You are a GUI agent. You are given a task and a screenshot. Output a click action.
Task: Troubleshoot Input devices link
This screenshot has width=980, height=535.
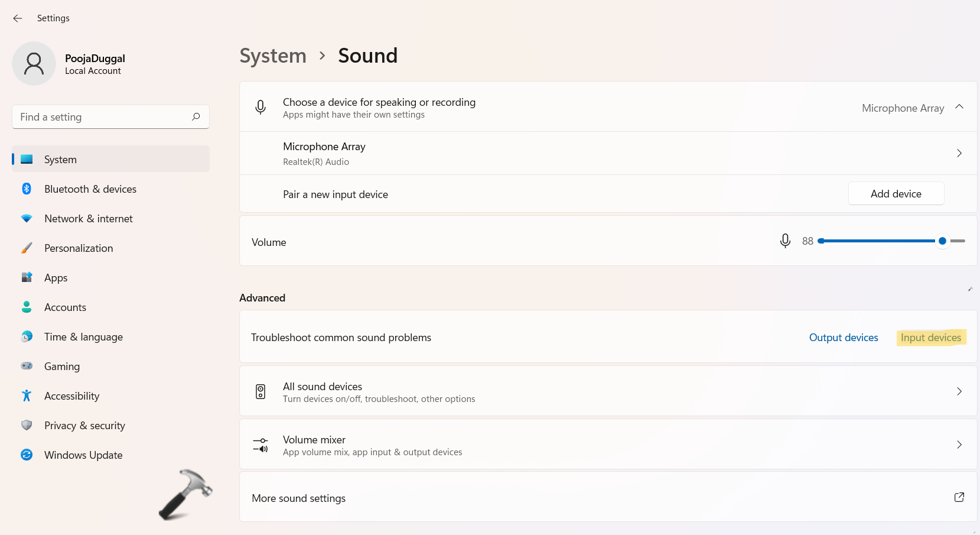pyautogui.click(x=930, y=338)
